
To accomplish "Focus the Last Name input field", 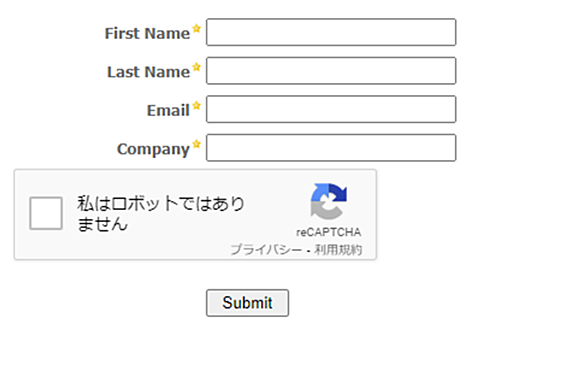I will (x=331, y=71).
